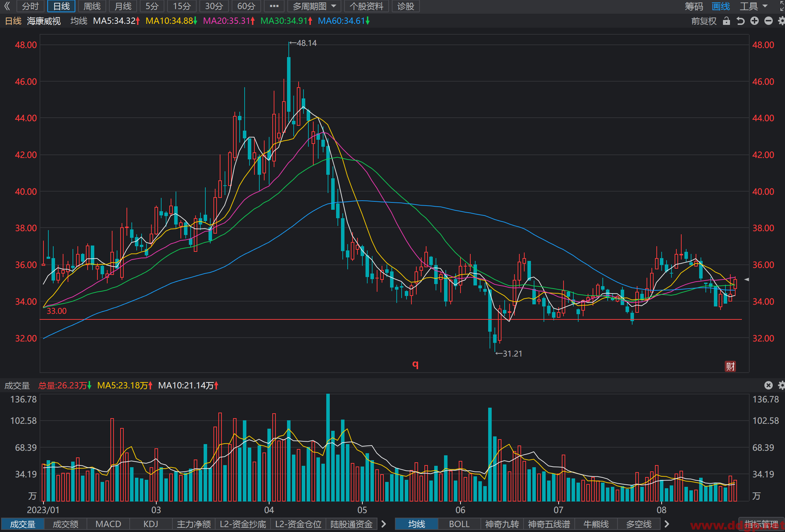This screenshot has height=532, width=785.
Task: Select the MACD indicator tab
Action: pyautogui.click(x=108, y=524)
